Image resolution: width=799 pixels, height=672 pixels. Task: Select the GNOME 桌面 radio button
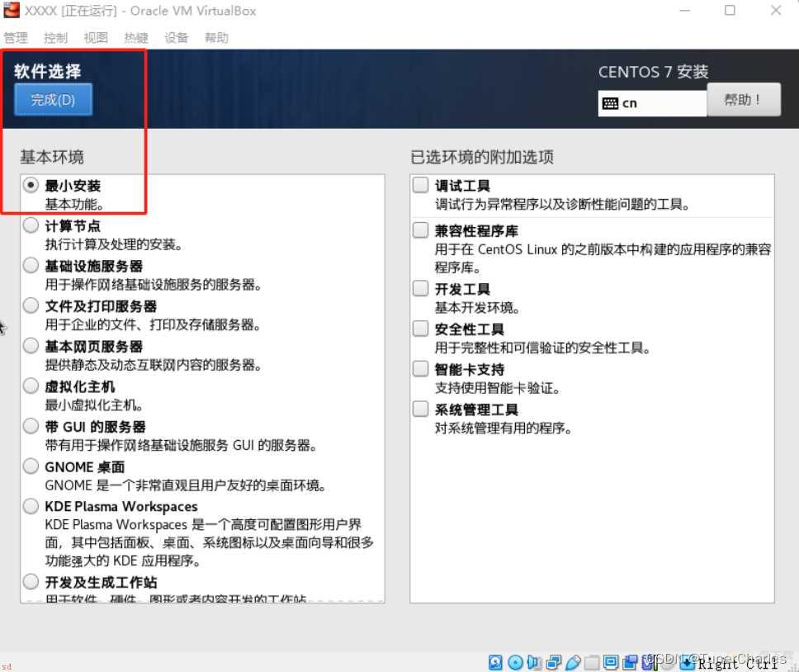[x=31, y=466]
